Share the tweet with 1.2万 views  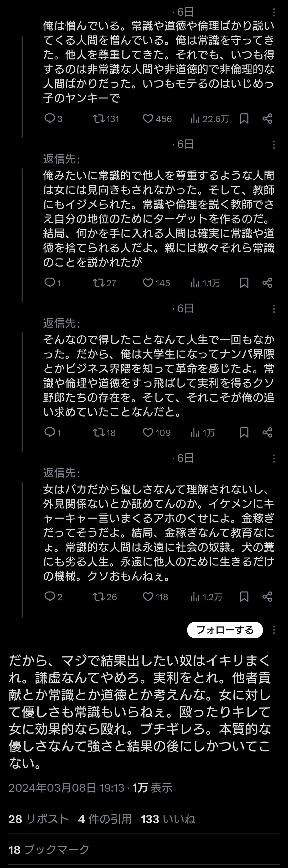coord(268,597)
